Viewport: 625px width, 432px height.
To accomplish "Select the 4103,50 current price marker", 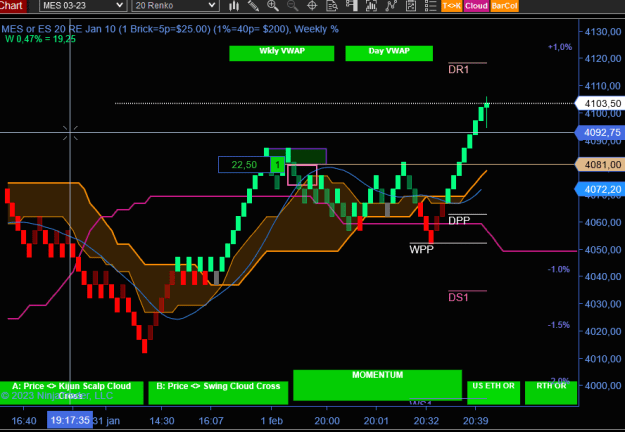I will 600,104.
